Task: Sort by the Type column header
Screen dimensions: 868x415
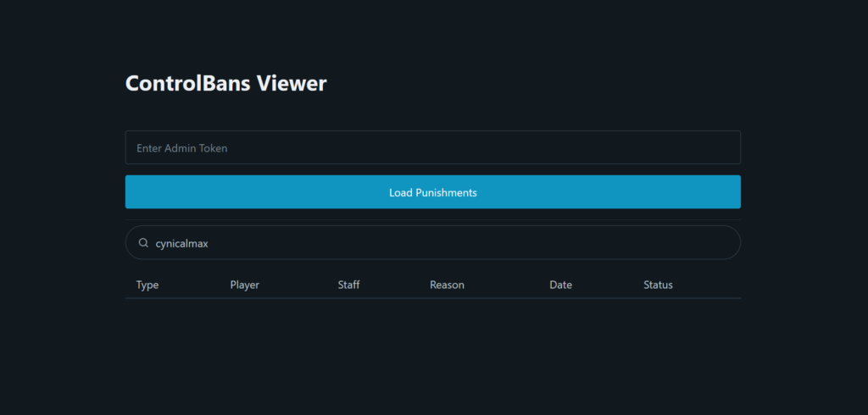Action: click(x=147, y=285)
